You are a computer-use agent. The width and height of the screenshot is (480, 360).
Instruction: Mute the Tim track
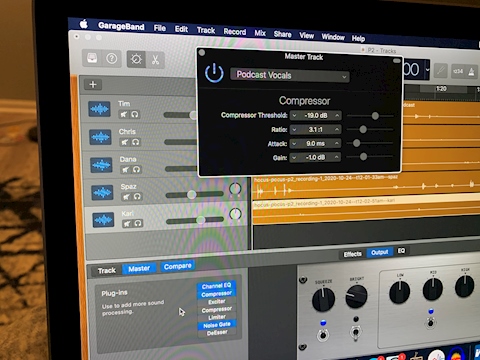[123, 114]
